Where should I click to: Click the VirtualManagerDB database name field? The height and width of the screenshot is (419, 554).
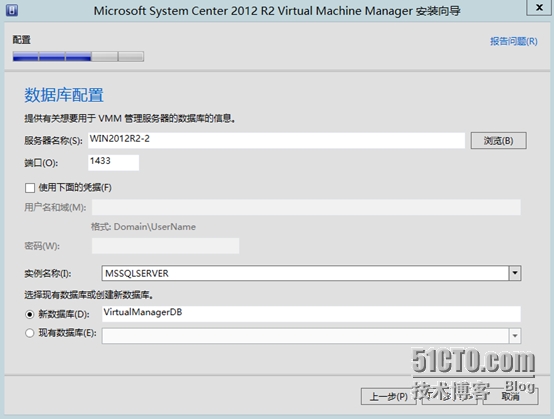311,314
